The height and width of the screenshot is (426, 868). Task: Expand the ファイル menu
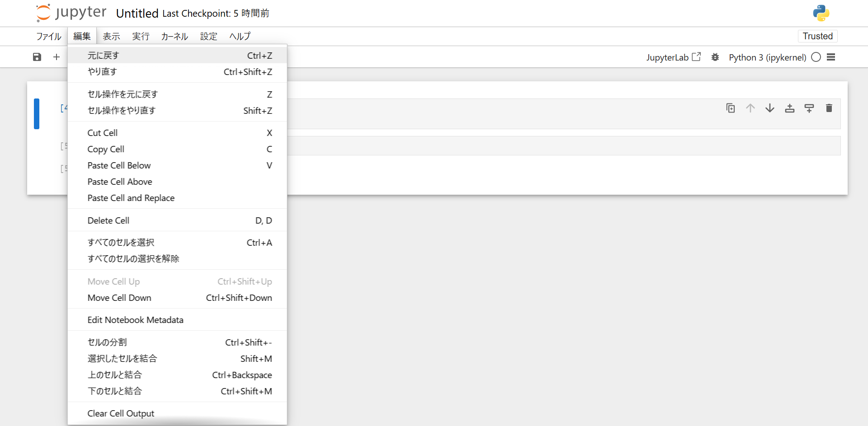48,36
